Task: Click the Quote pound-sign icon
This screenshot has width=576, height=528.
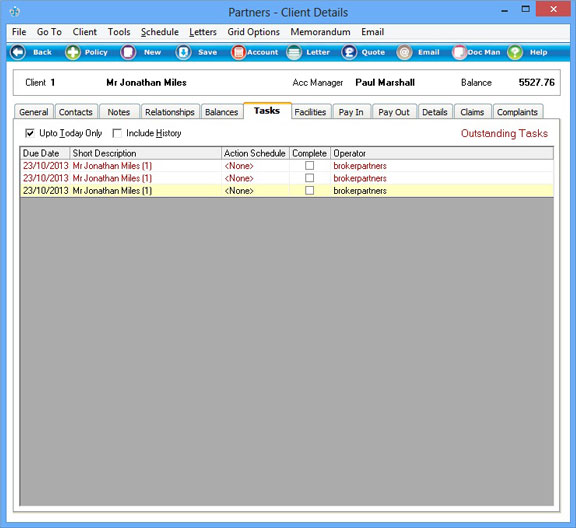Action: point(349,52)
